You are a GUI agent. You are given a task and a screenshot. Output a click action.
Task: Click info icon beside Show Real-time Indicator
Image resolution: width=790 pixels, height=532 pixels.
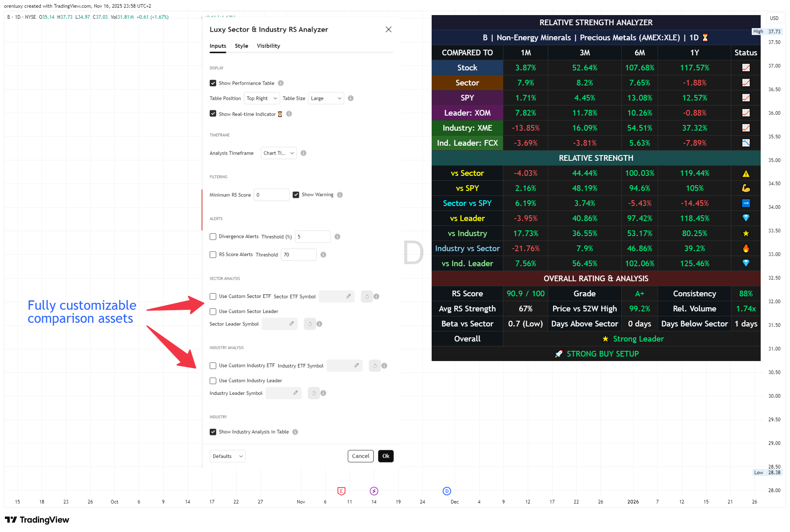(x=289, y=114)
